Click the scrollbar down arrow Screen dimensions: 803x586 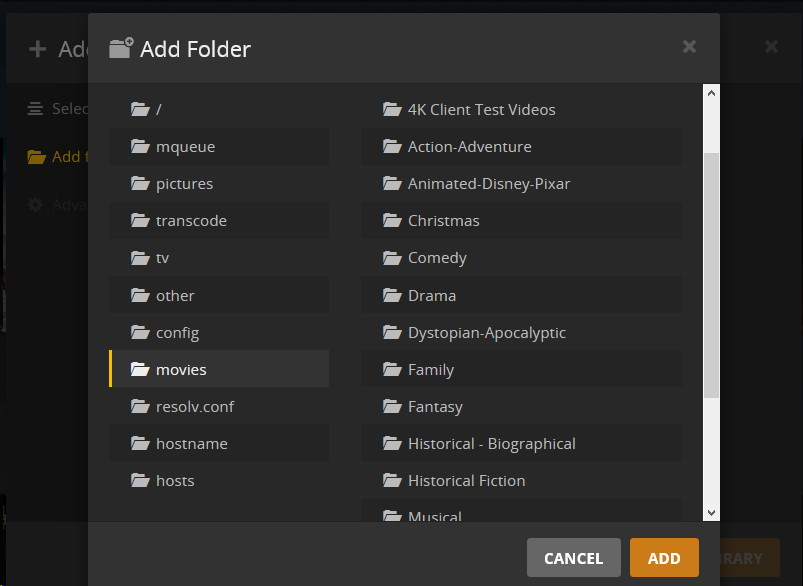click(711, 512)
